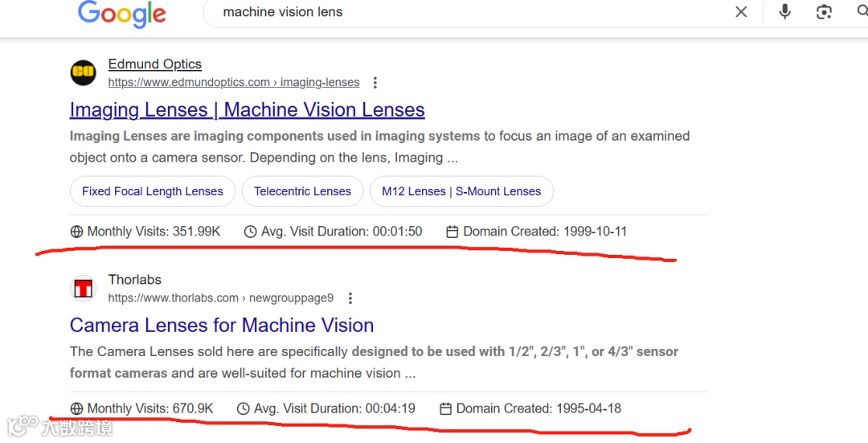Viewport: 868px width, 443px height.
Task: Select Monthly Visits: 351.99K text
Action: tap(154, 232)
